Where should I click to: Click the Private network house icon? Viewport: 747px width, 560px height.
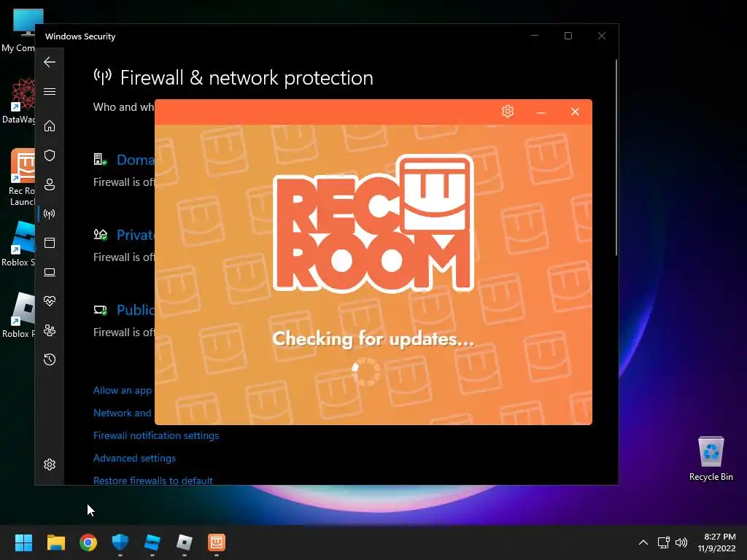pos(100,234)
